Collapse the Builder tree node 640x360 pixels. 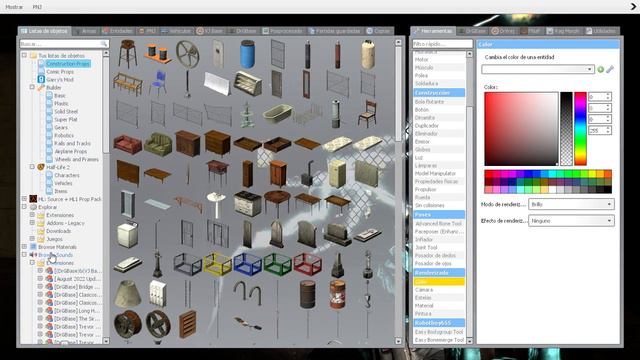point(32,87)
